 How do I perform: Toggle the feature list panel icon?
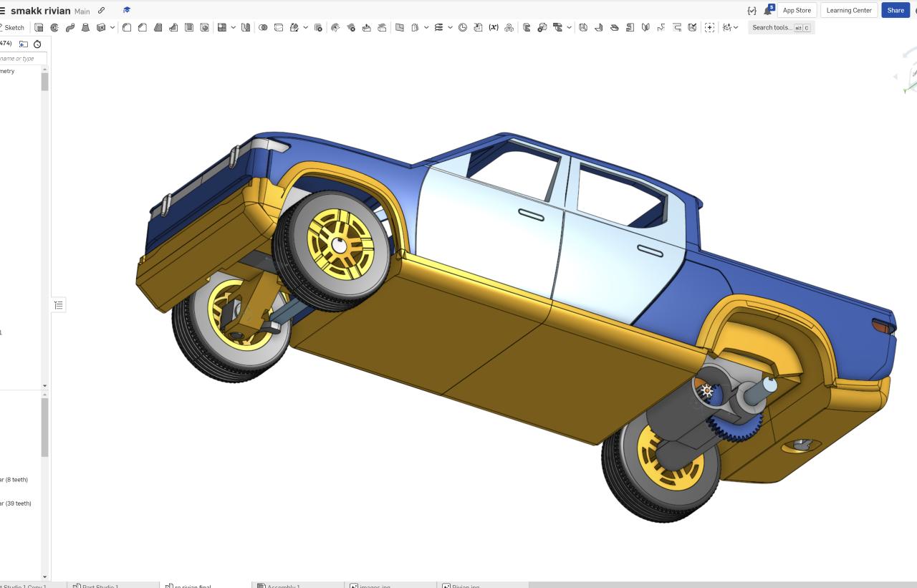coord(59,305)
